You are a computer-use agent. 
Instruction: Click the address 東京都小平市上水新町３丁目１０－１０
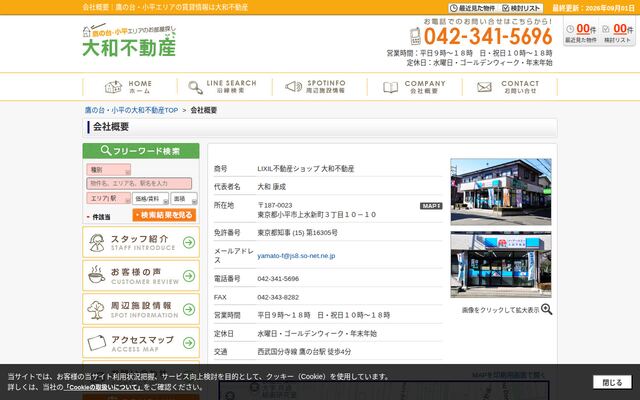(x=316, y=215)
